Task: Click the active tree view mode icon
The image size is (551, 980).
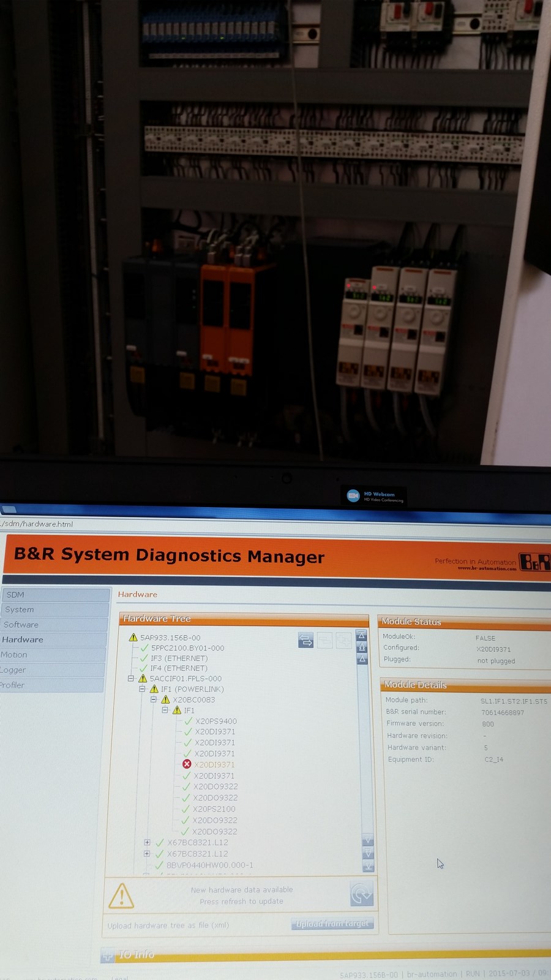Action: coord(305,640)
